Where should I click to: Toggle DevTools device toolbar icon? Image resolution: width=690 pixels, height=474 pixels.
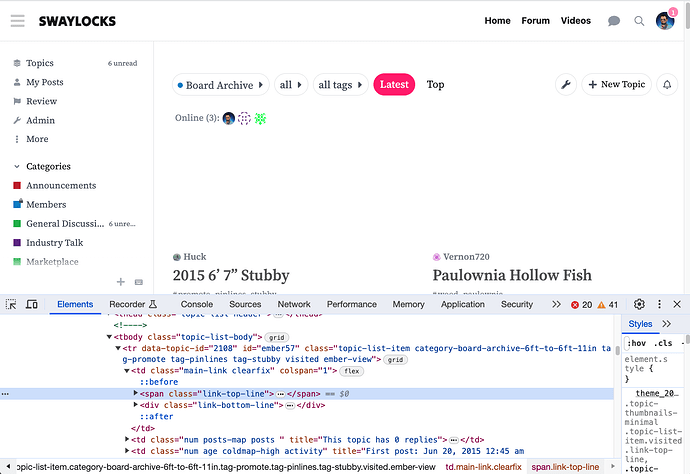click(31, 304)
